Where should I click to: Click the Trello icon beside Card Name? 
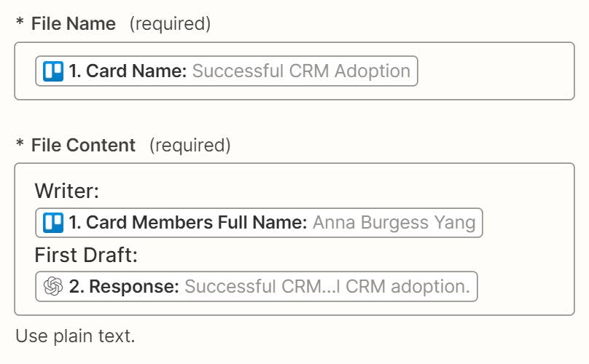click(x=53, y=71)
